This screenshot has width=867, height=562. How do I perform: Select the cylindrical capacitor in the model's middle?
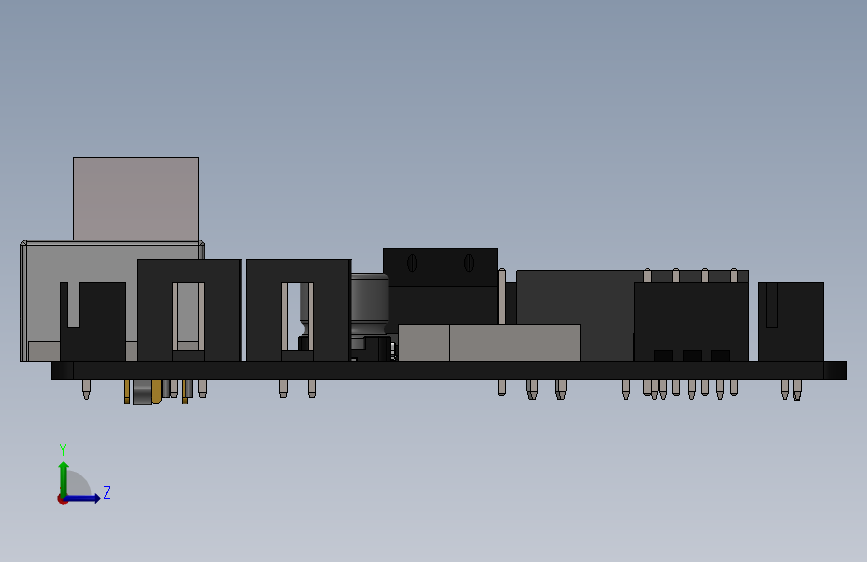pos(369,304)
